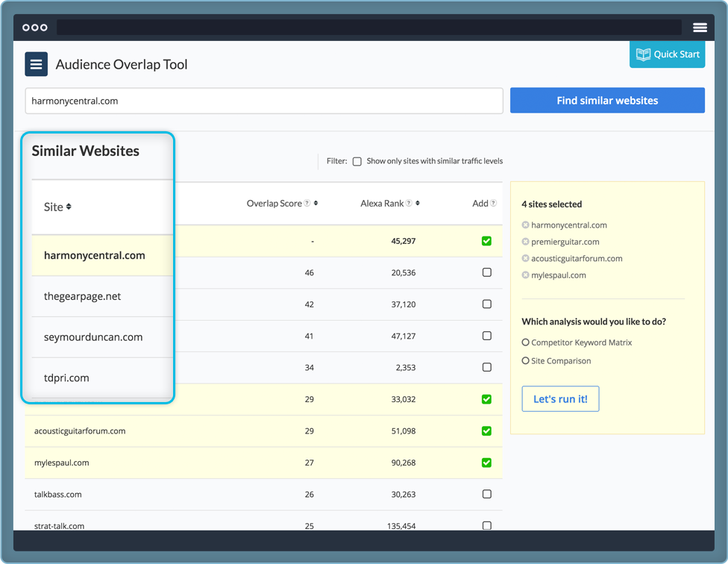
Task: Check the Add box for Alexa Rank 37,120
Action: point(486,304)
